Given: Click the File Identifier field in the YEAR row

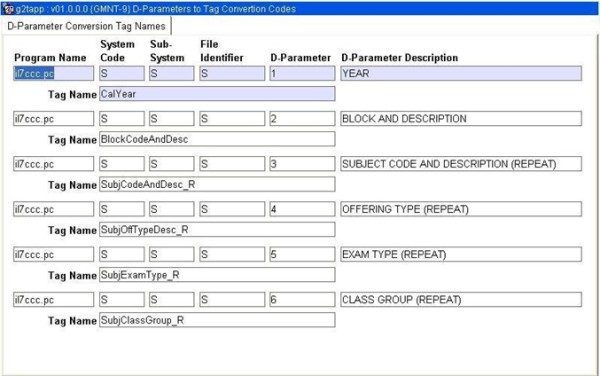Looking at the screenshot, I should tap(232, 73).
